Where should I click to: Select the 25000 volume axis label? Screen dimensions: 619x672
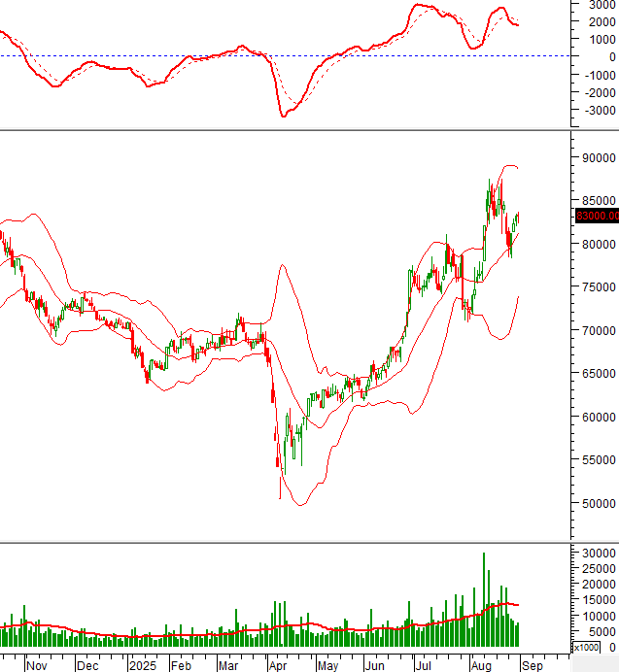599,569
